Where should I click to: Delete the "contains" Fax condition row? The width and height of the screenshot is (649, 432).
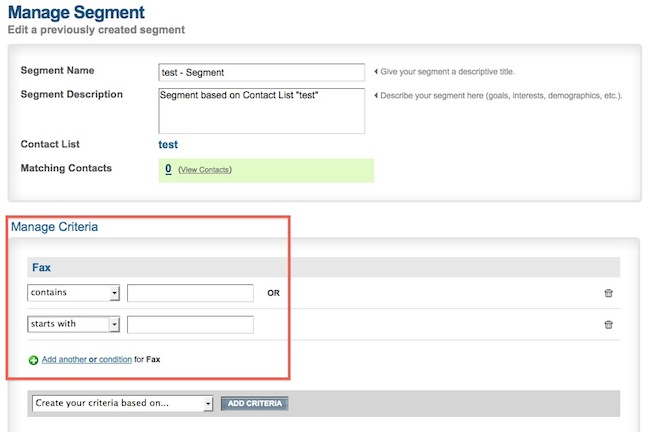pos(608,294)
